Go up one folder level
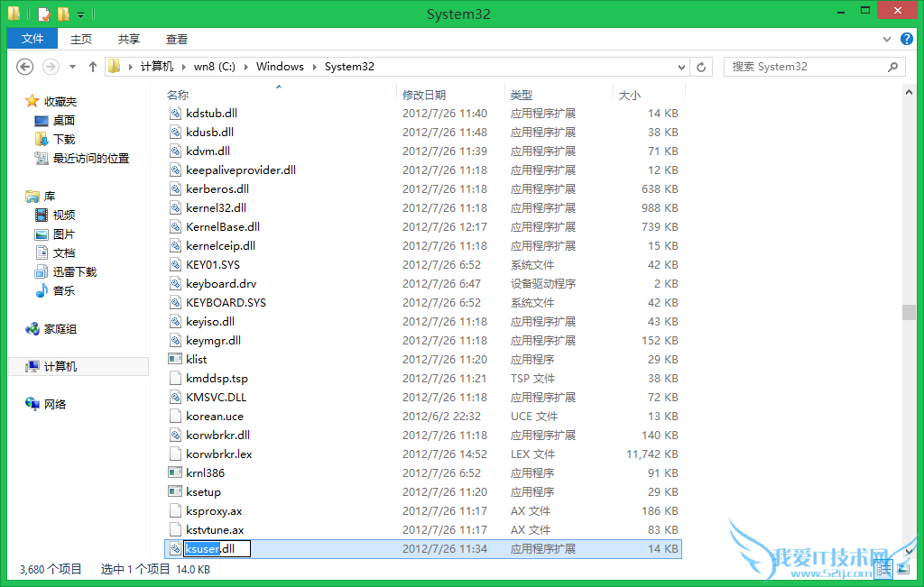Viewport: 924px width, 587px height. [93, 67]
